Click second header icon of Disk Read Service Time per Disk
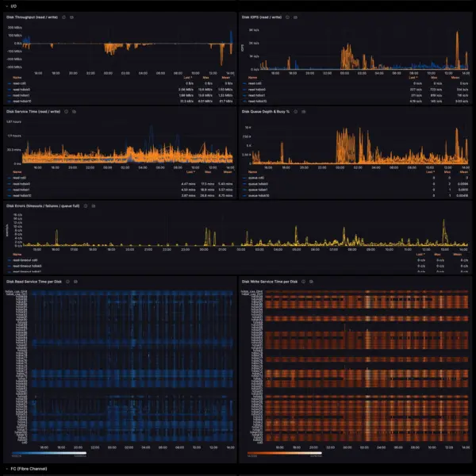476x476 pixels. (75, 282)
